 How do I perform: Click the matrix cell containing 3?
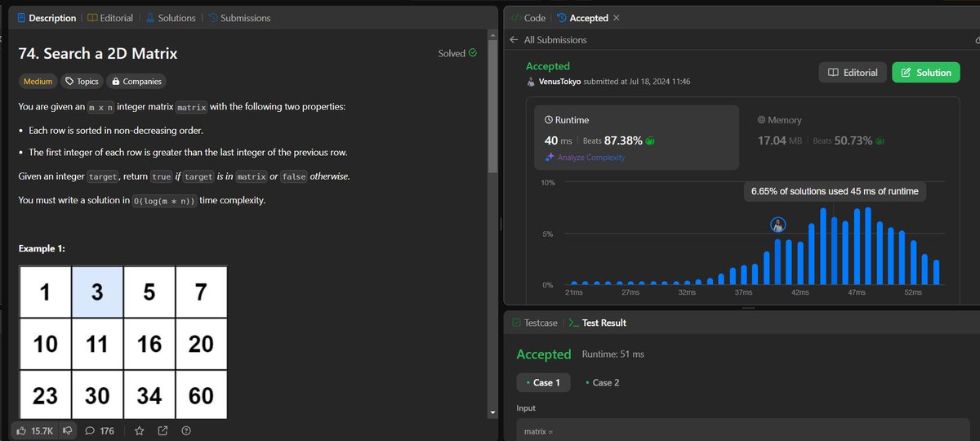(97, 292)
